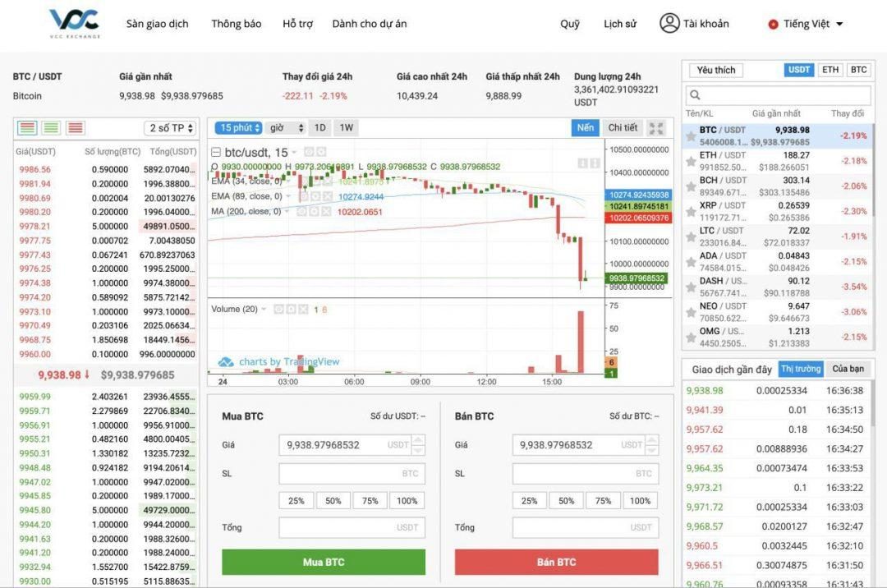Switch chart to Chi tiết depth view
The height and width of the screenshot is (588, 887).
(623, 128)
